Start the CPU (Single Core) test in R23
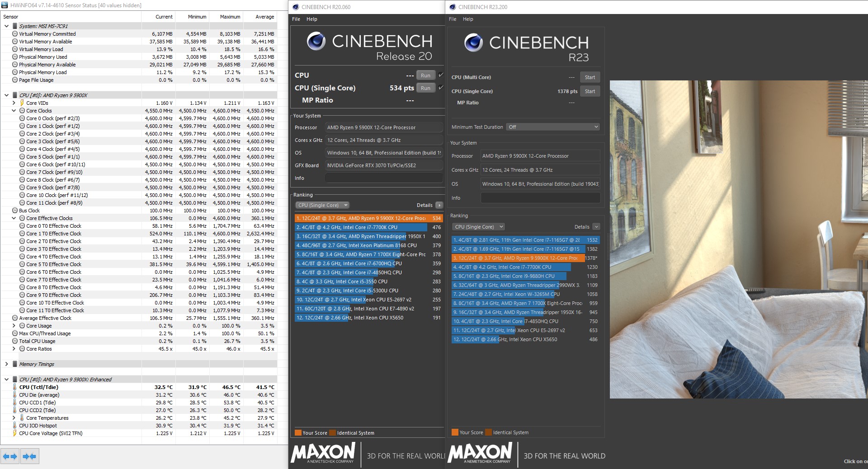Image resolution: width=868 pixels, height=469 pixels. 590,91
